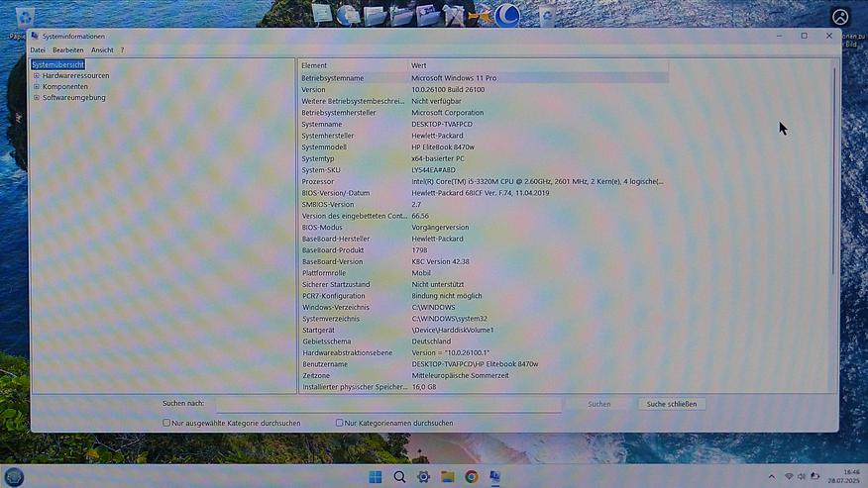The height and width of the screenshot is (488, 868).
Task: Open the Windows Start menu
Action: 376,477
